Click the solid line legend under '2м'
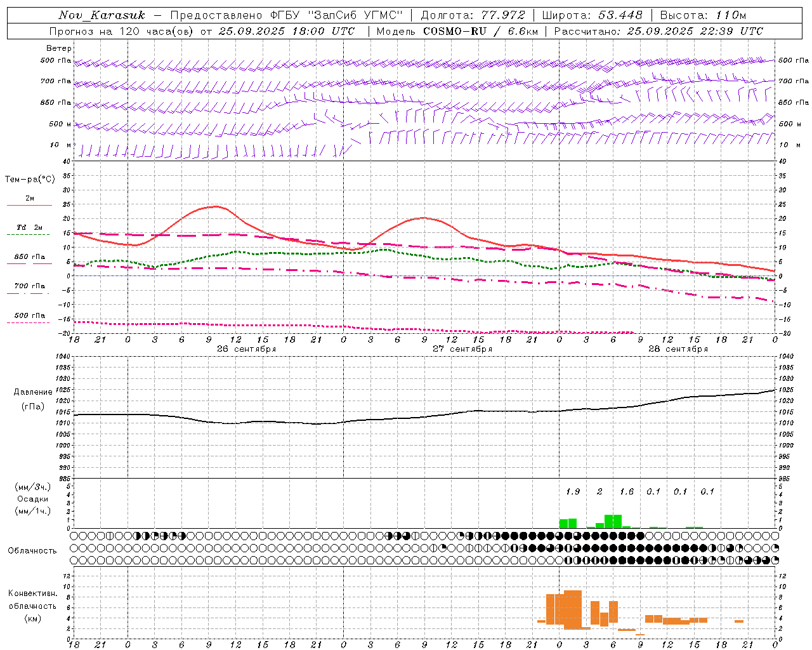 coord(29,205)
